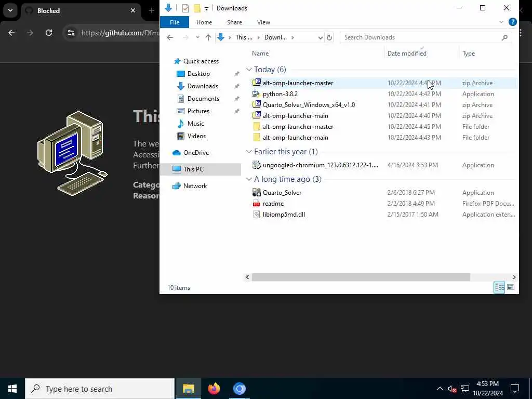
Task: Switch to the View ribbon tab
Action: (x=263, y=22)
